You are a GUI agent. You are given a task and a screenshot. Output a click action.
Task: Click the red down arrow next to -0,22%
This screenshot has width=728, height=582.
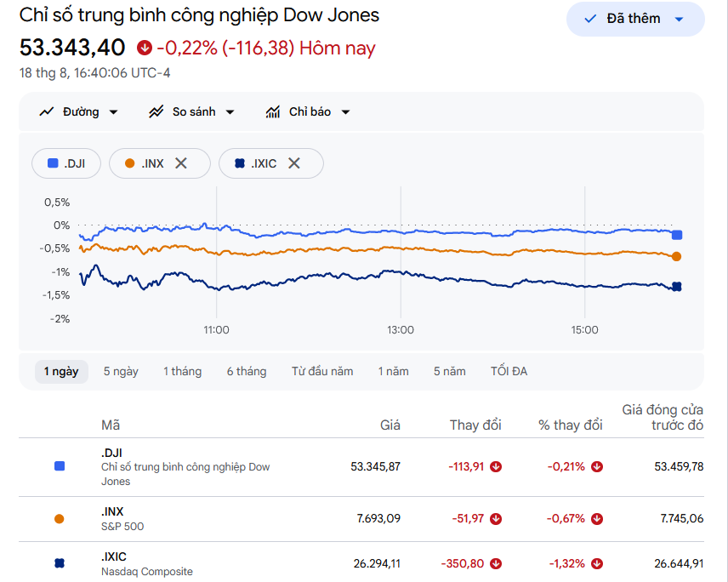point(145,48)
